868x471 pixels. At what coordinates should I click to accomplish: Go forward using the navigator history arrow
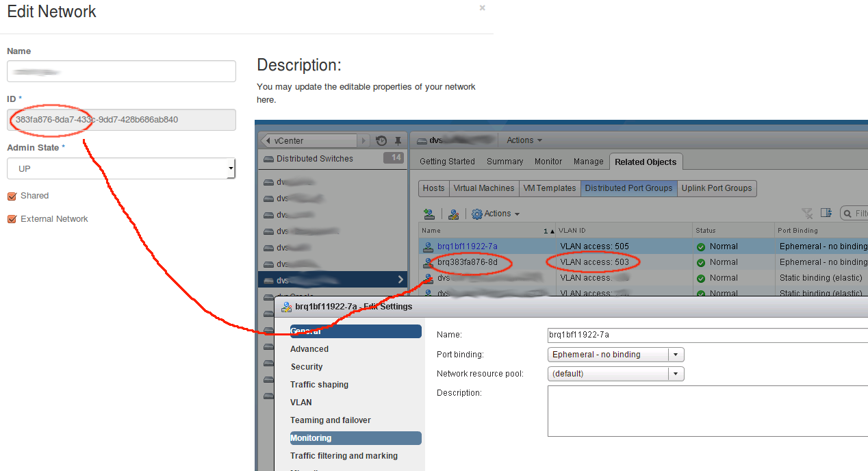pos(364,140)
